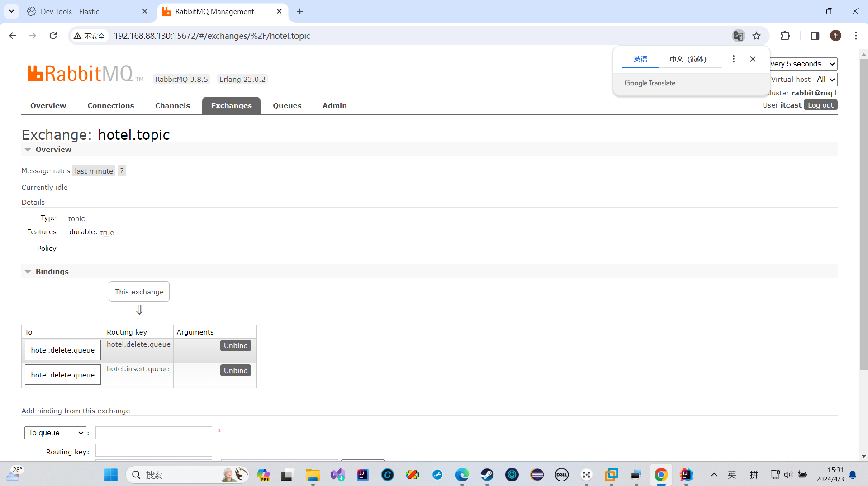
Task: Go to the Admin tab
Action: [x=334, y=105]
